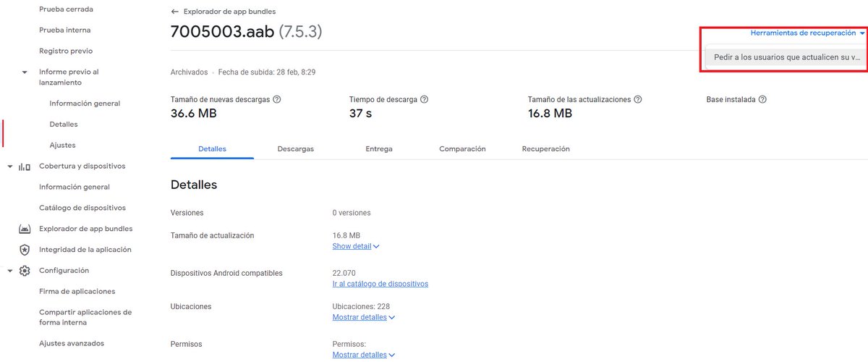The image size is (868, 362).
Task: Open Firma de aplicaciones in sidebar
Action: (x=77, y=291)
